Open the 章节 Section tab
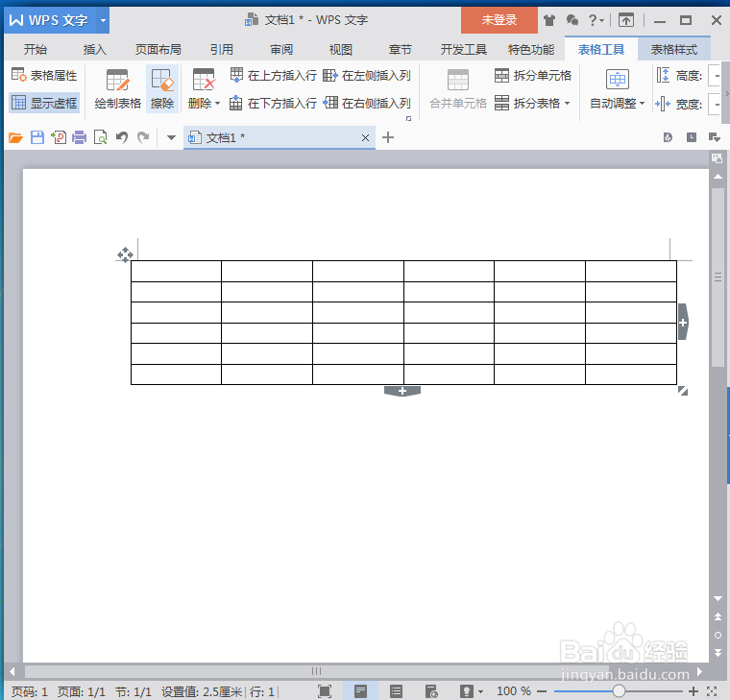The image size is (730, 700). 400,49
